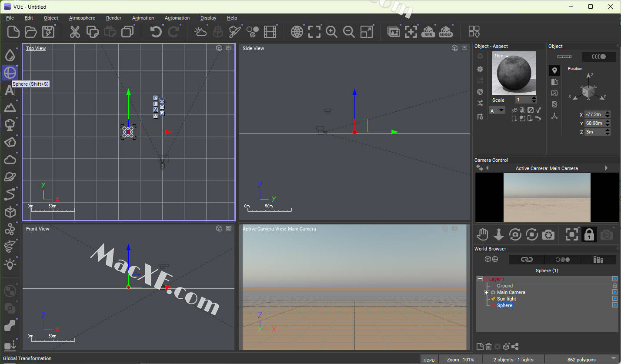Image resolution: width=621 pixels, height=364 pixels.
Task: Click the next camera arrow in Camera Control
Action: click(x=606, y=168)
